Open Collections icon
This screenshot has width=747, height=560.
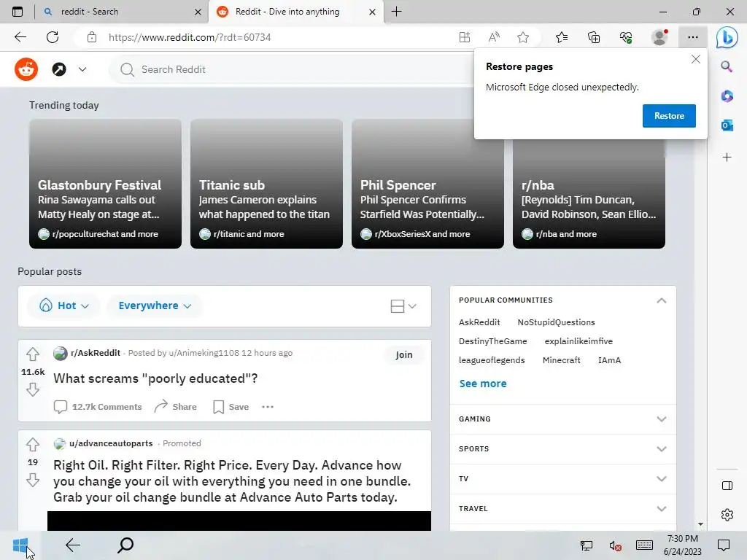point(594,37)
